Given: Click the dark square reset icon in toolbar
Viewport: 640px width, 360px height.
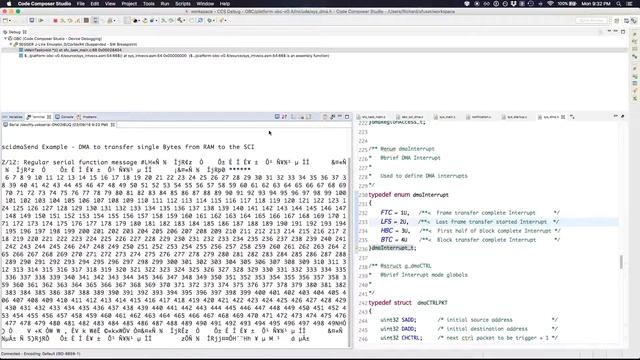Looking at the screenshot, I should (86, 20).
